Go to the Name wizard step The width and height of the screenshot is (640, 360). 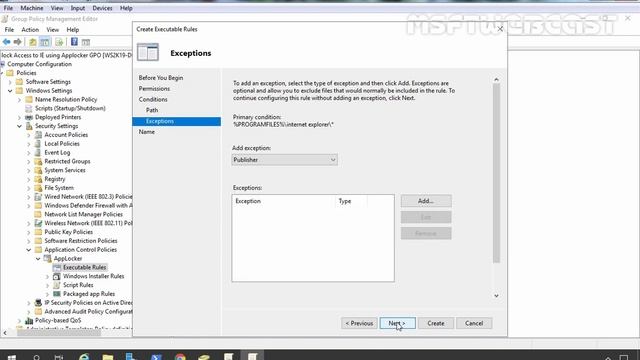point(147,132)
